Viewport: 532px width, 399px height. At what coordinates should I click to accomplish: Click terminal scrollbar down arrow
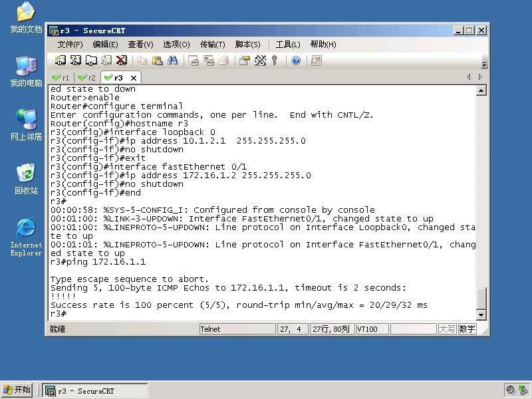tap(481, 315)
